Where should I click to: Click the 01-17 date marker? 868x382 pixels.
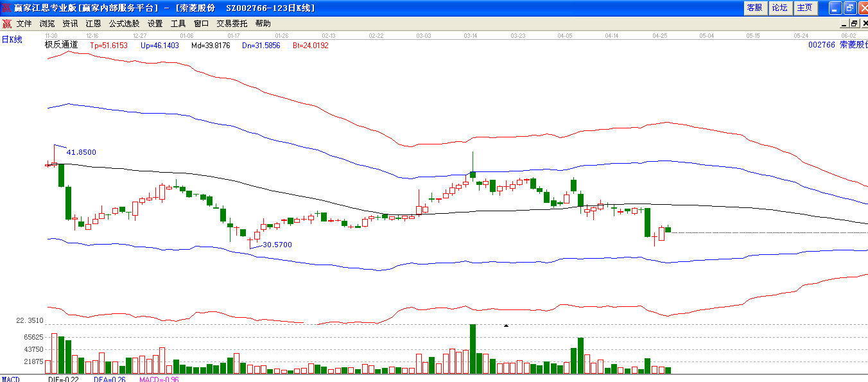point(234,35)
